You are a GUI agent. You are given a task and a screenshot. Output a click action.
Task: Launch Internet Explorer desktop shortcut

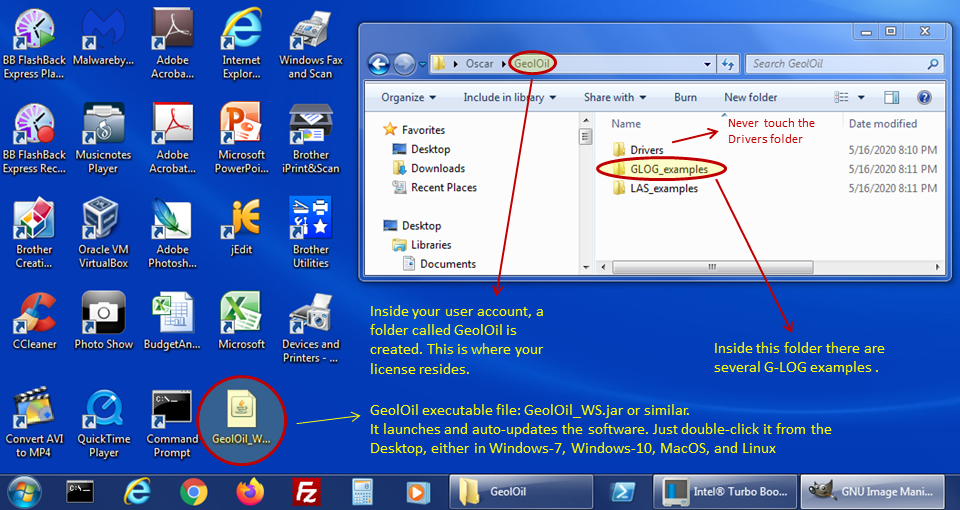241,45
